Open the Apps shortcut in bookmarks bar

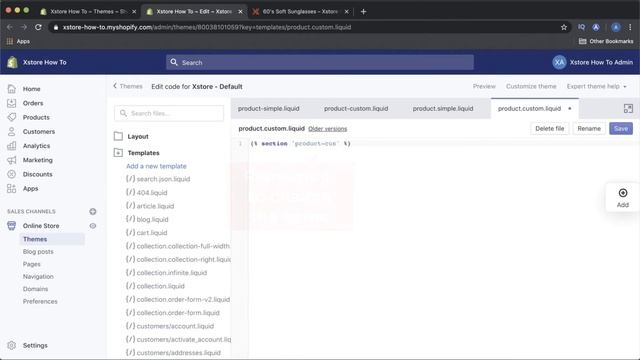18,41
